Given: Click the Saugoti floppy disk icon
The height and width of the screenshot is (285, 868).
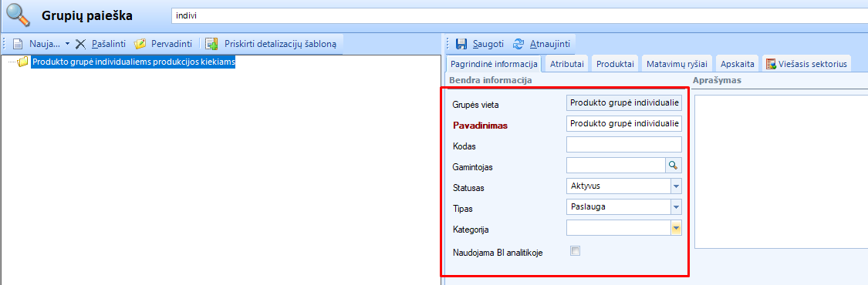Looking at the screenshot, I should (x=461, y=43).
